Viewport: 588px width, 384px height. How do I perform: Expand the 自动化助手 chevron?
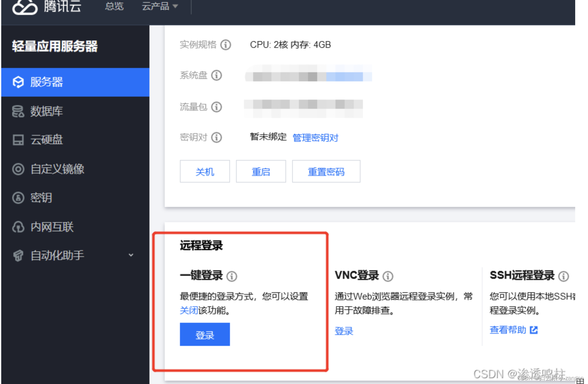[x=131, y=255]
